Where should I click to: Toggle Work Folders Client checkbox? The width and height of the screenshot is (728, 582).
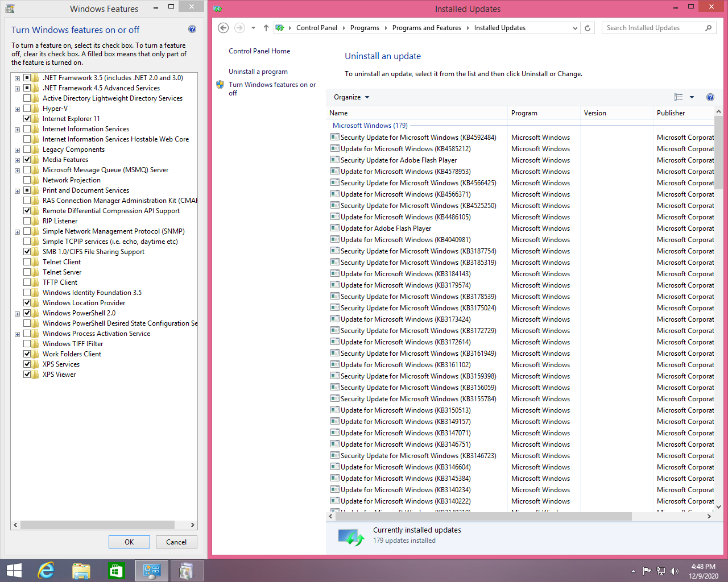[27, 354]
